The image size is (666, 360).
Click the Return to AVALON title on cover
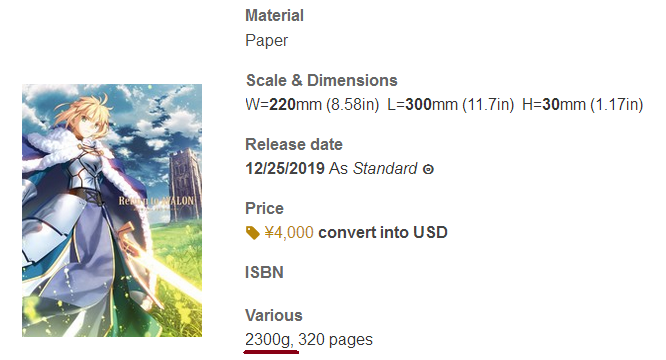click(156, 201)
